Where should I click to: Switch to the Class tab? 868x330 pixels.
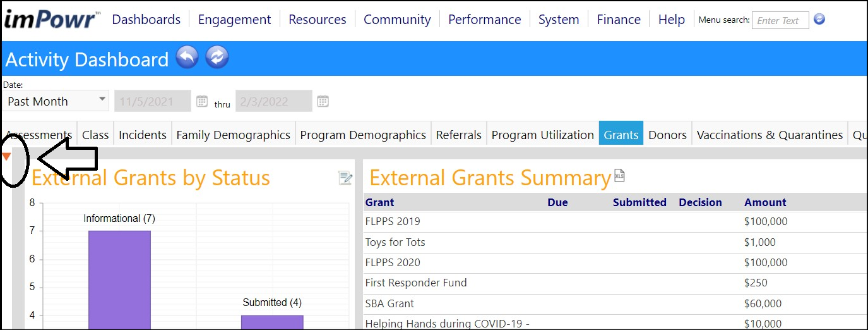click(x=95, y=135)
